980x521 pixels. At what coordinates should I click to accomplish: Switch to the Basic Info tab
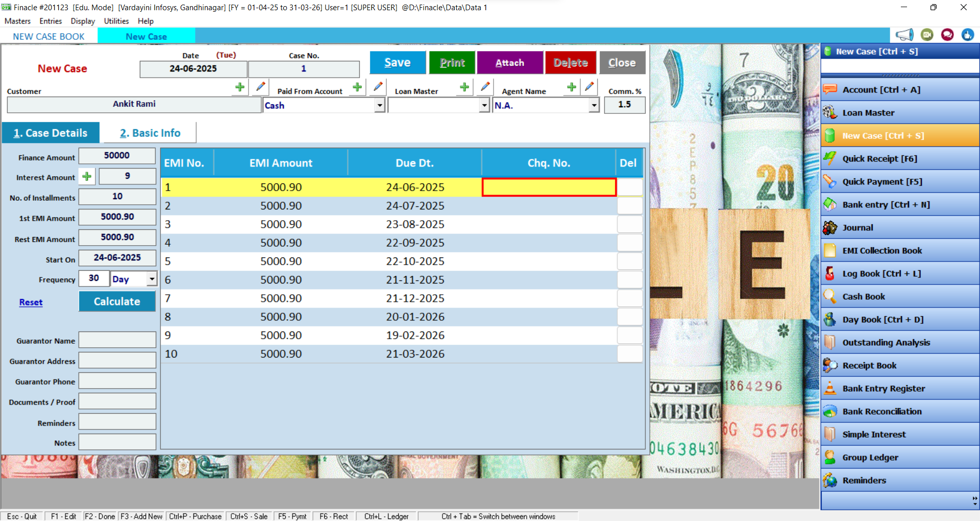[x=150, y=133]
